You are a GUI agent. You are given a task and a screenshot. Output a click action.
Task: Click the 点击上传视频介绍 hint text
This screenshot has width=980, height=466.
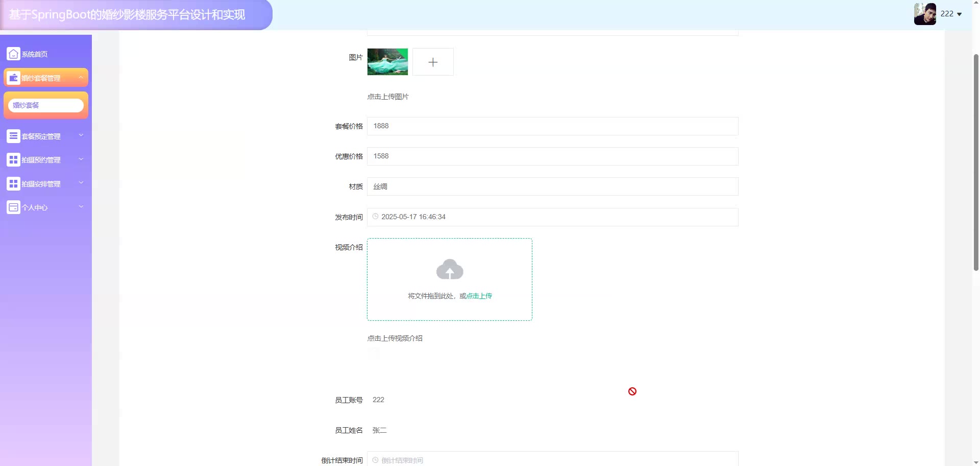(x=395, y=338)
